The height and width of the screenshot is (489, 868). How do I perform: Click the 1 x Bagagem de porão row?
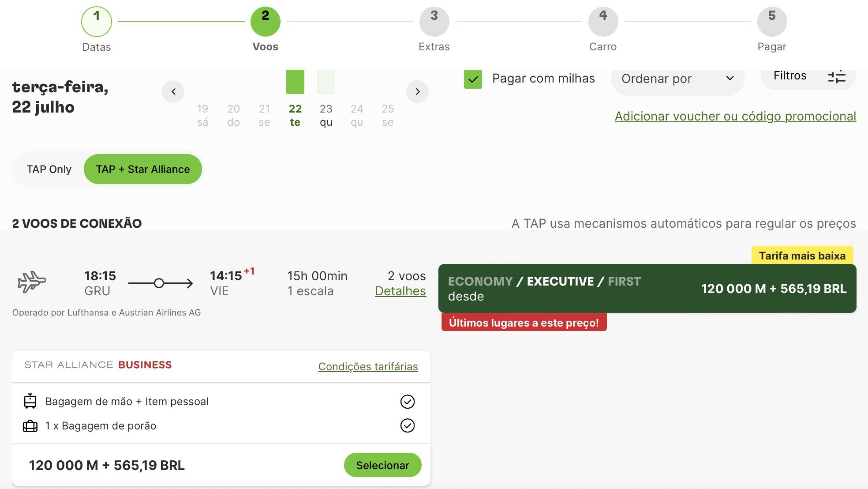[x=221, y=426]
